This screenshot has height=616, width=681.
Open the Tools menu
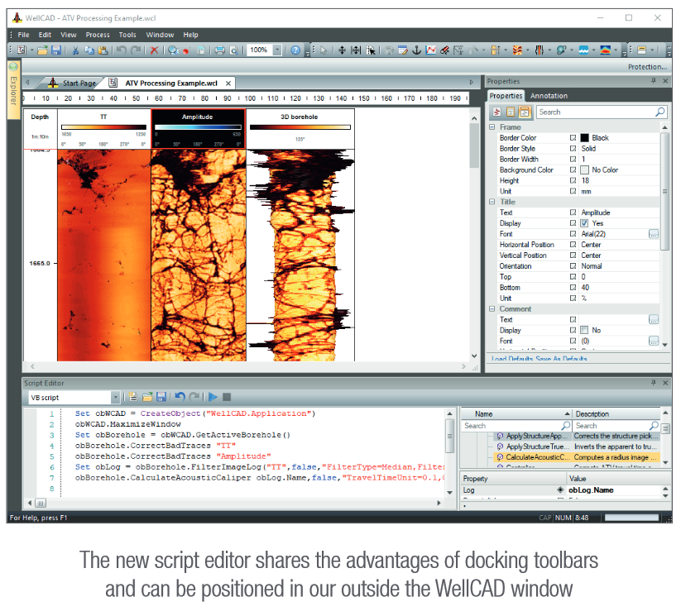coord(127,35)
